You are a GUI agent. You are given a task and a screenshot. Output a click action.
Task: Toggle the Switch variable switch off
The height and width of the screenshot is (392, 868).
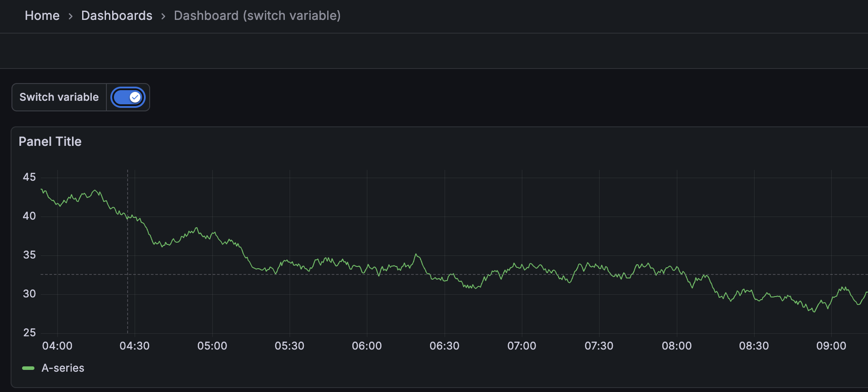(128, 97)
